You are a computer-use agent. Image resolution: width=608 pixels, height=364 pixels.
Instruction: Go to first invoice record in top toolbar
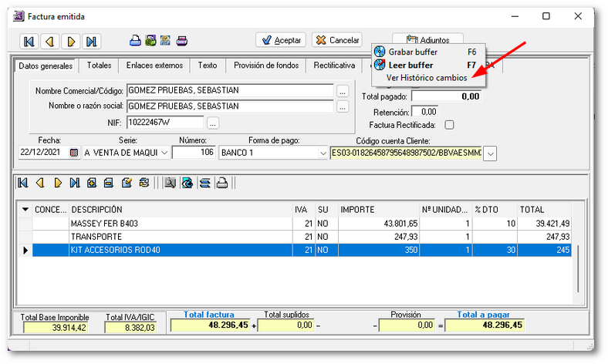pyautogui.click(x=29, y=41)
